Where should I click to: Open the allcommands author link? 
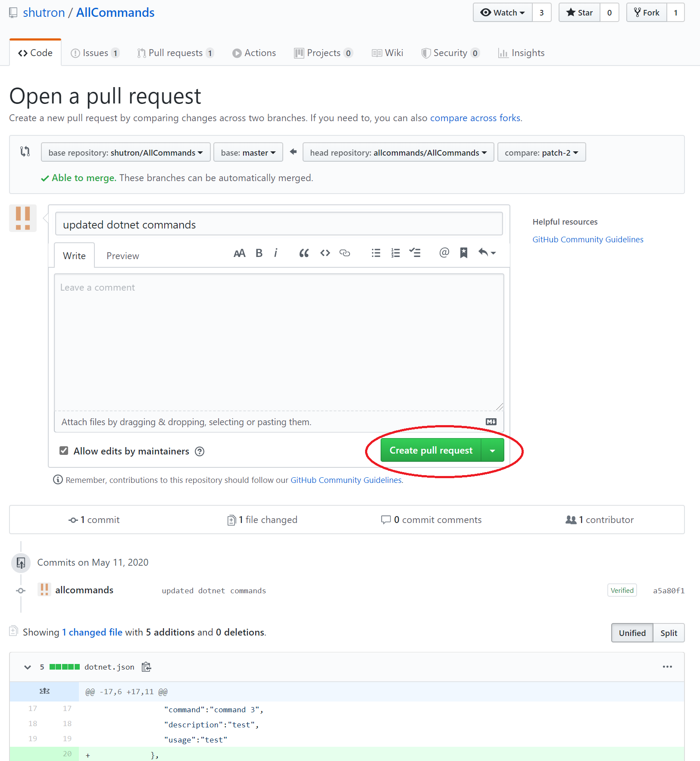coord(84,590)
